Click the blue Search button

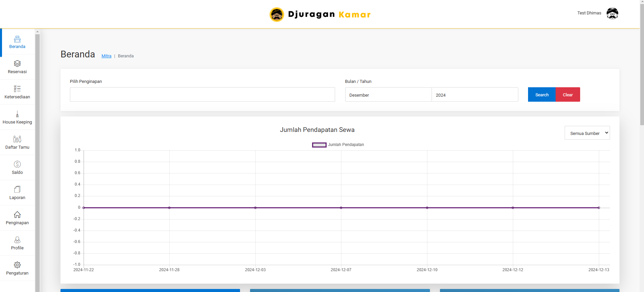pyautogui.click(x=541, y=95)
